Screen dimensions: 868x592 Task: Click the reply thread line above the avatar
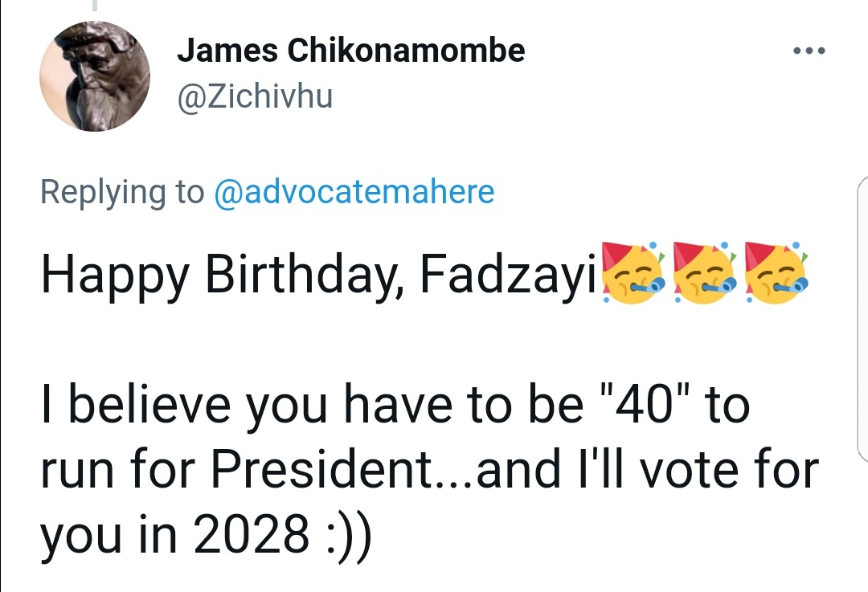pos(95,6)
